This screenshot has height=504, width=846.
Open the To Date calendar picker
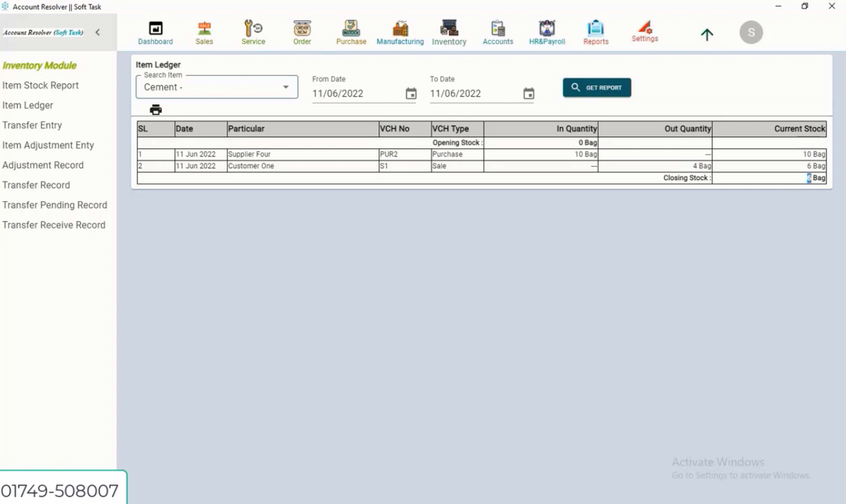click(529, 94)
